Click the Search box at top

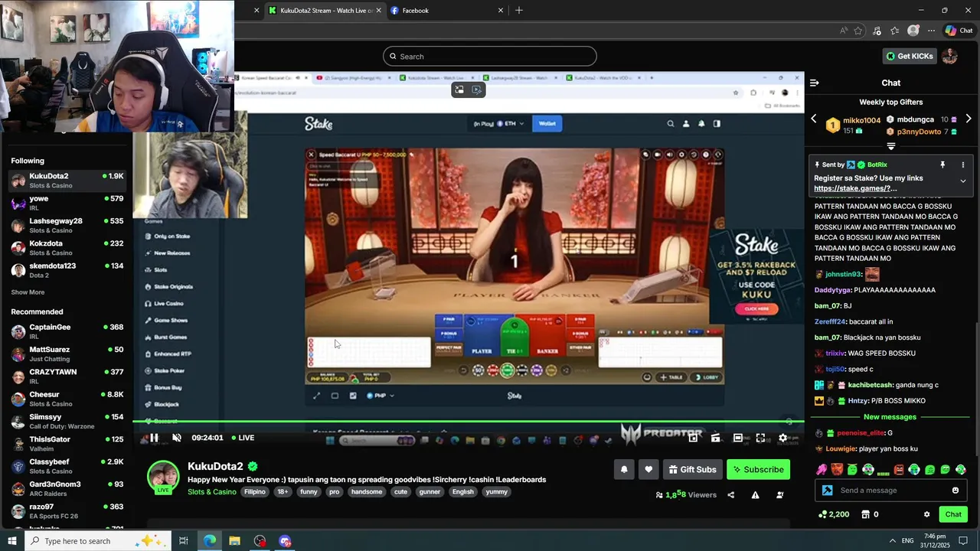click(x=490, y=56)
